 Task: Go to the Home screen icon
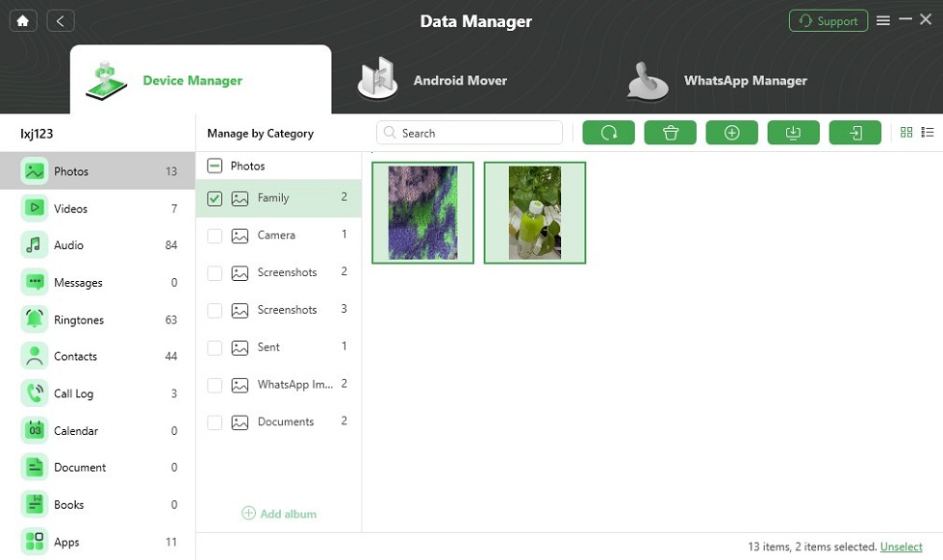click(x=23, y=21)
